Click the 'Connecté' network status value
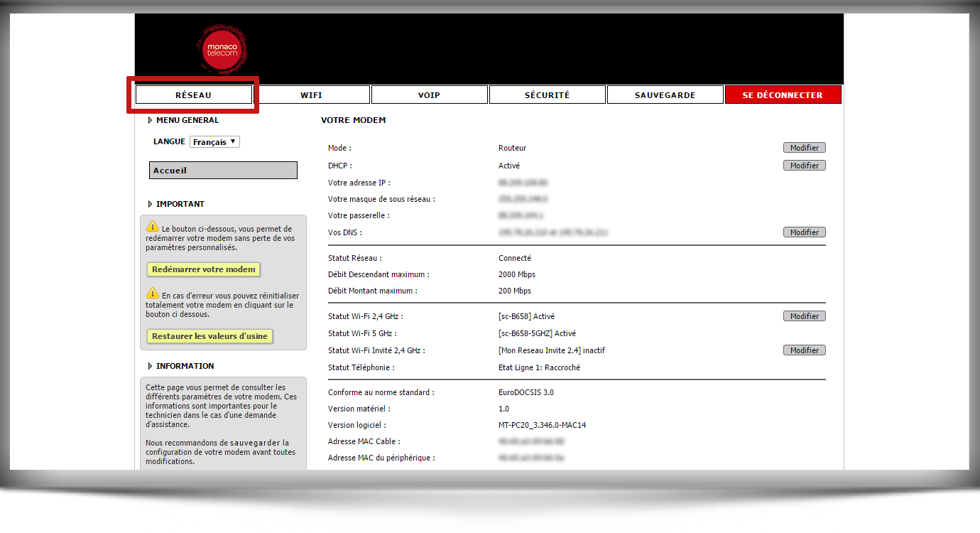The image size is (980, 533). click(x=515, y=258)
